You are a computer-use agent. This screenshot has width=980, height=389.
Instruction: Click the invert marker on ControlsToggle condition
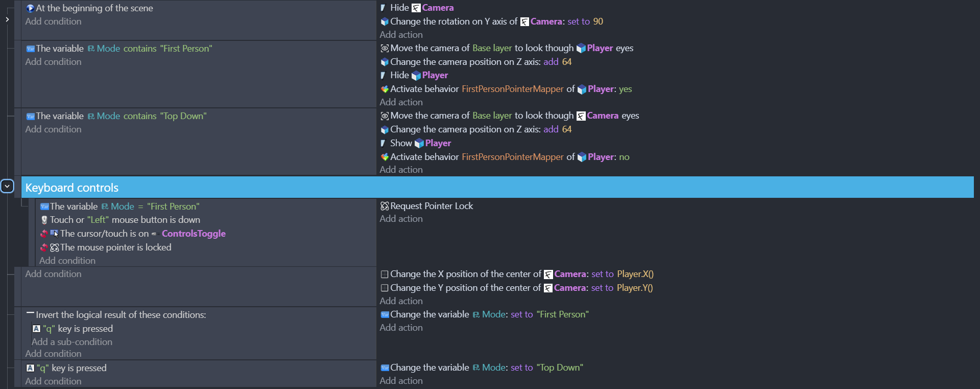pos(44,234)
